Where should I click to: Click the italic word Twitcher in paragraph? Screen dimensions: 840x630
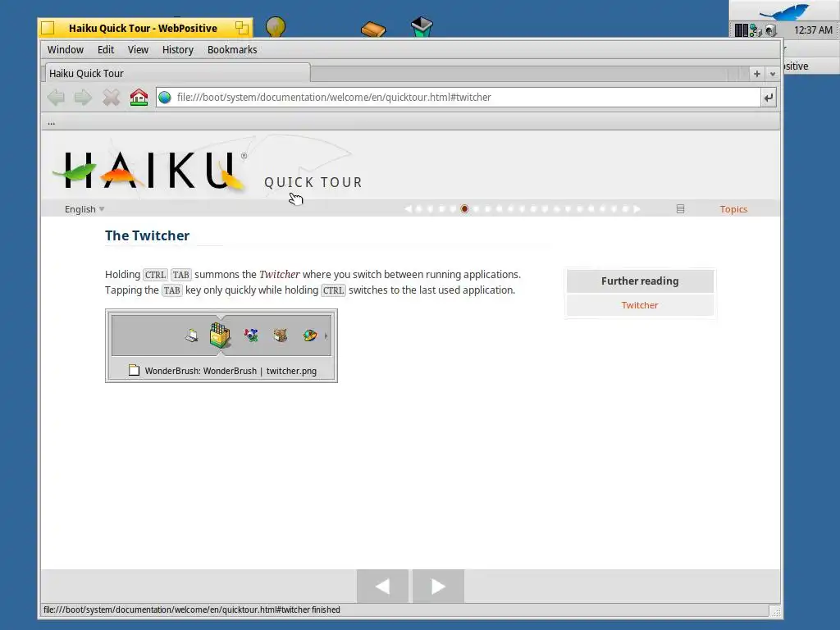tap(280, 274)
